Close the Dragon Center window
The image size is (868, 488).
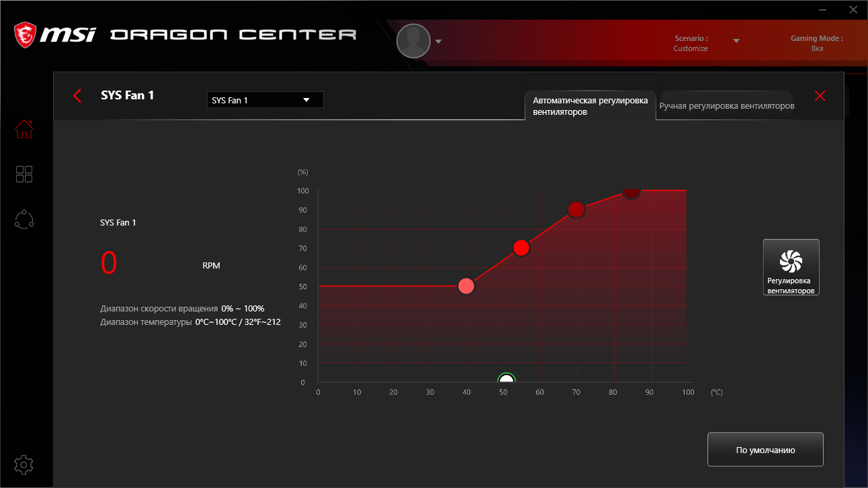pyautogui.click(x=853, y=10)
